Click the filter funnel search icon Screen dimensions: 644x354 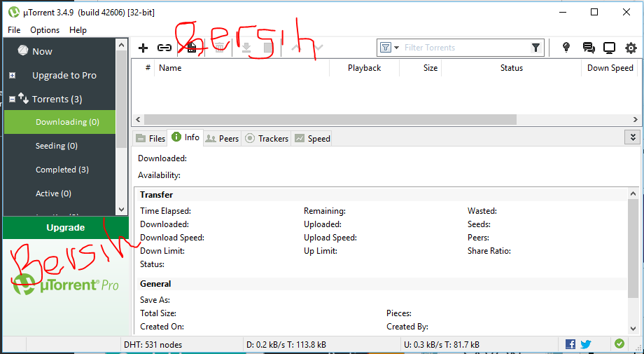click(x=535, y=48)
